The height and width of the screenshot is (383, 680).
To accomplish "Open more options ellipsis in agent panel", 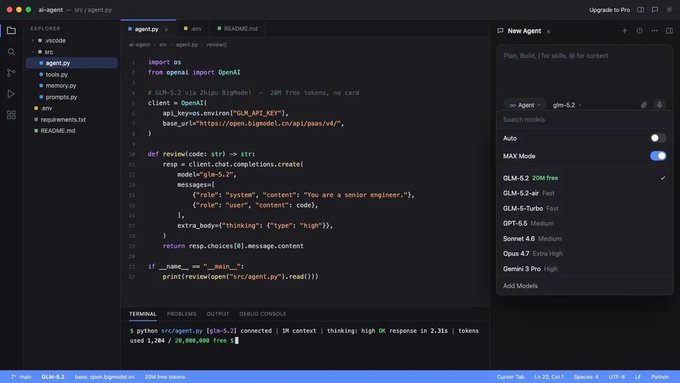I will 654,31.
